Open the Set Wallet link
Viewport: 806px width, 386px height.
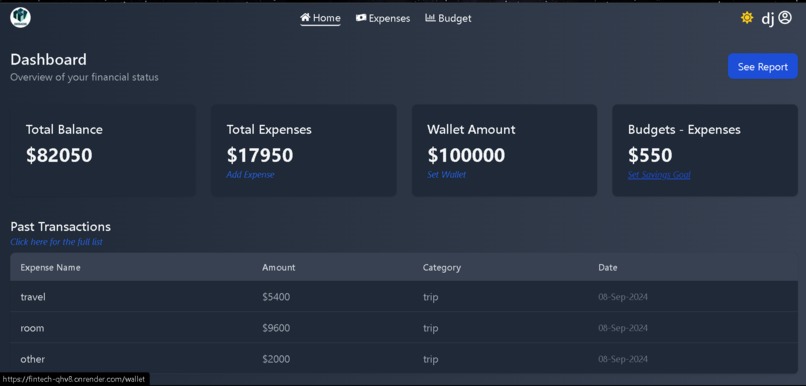coord(446,175)
